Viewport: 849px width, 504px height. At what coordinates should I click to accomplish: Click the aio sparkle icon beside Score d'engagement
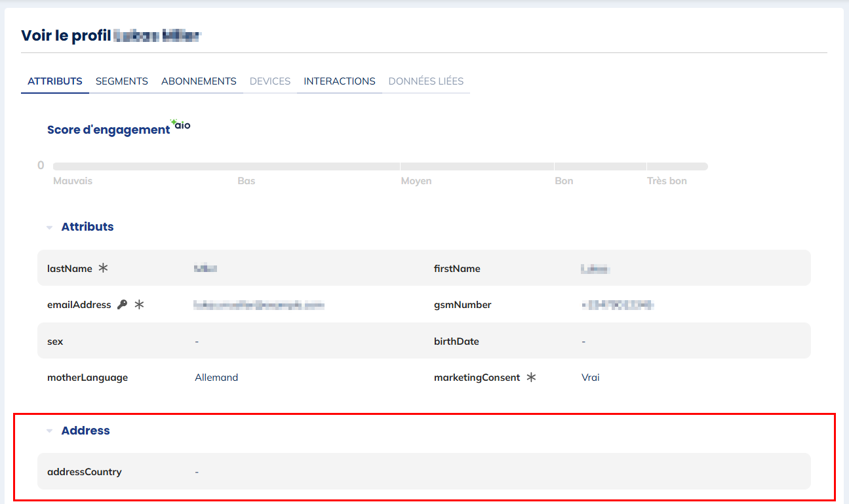click(x=180, y=125)
